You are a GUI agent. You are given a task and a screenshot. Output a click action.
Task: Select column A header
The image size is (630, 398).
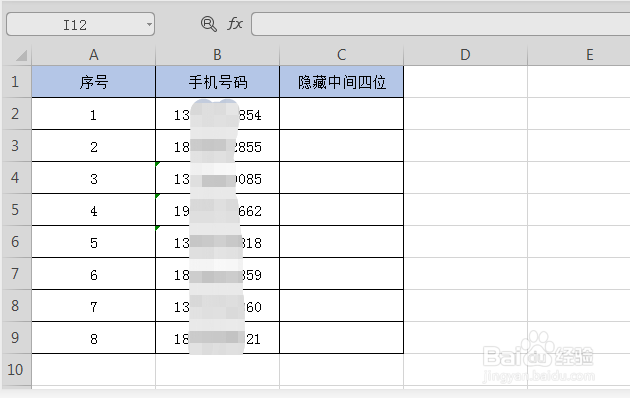(94, 55)
